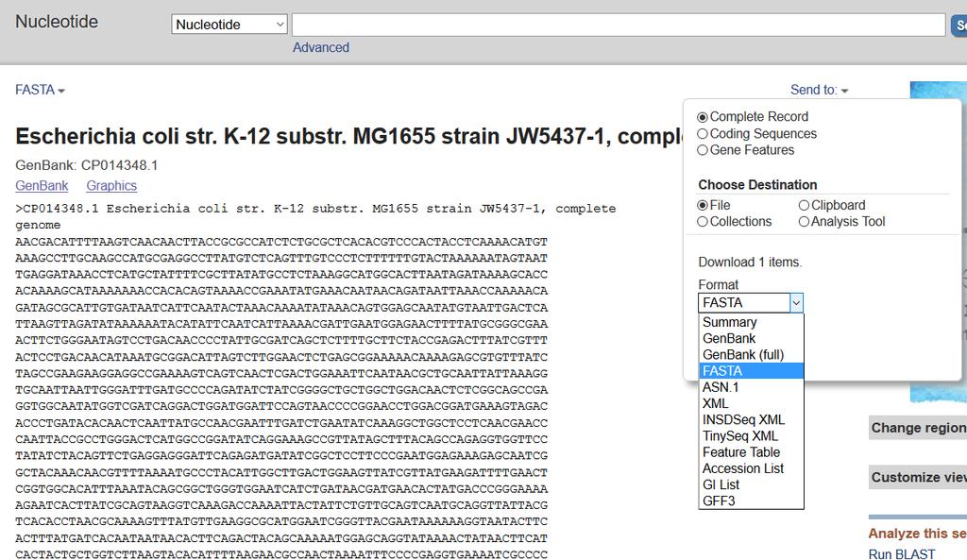Select TinySeq XML format
The image size is (967, 560).
click(751, 436)
